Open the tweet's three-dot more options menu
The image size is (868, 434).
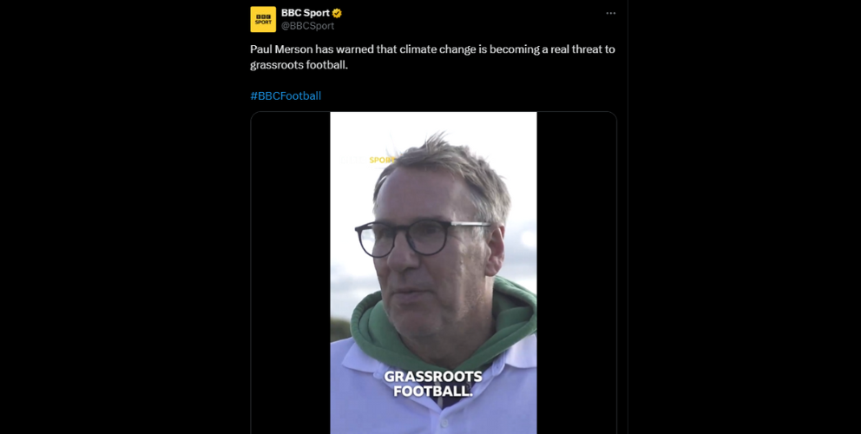[x=610, y=13]
